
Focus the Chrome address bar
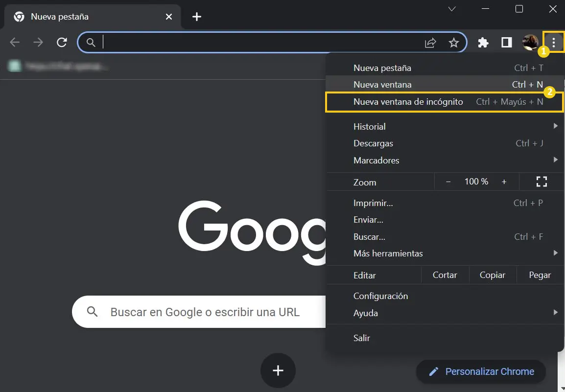tap(272, 43)
